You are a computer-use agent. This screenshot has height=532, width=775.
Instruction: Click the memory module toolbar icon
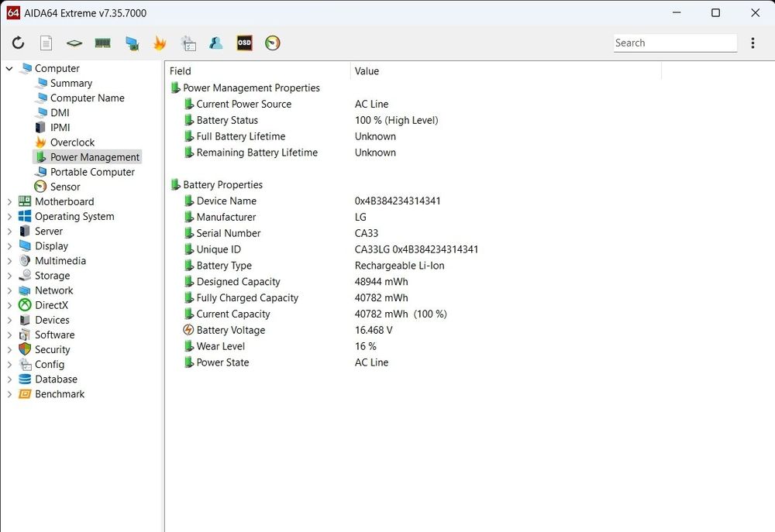tap(103, 43)
